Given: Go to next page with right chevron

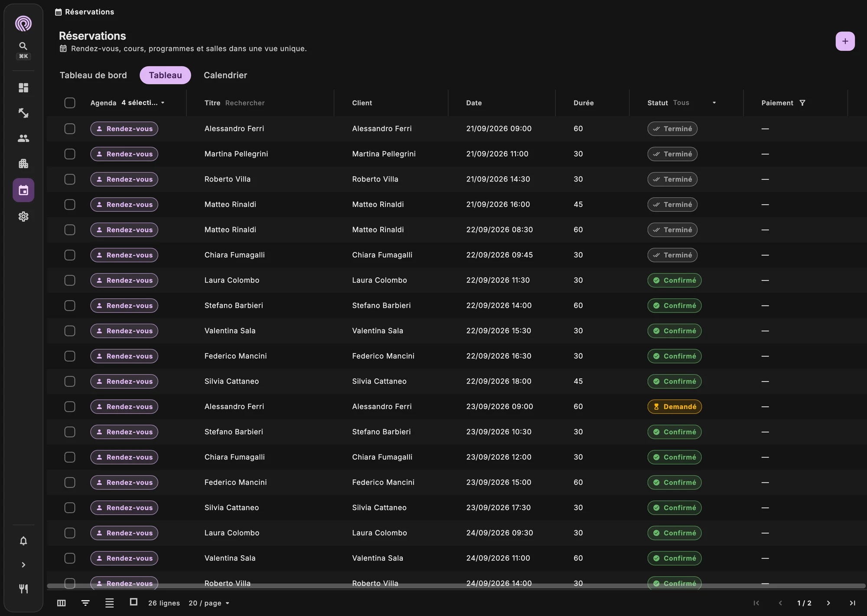Looking at the screenshot, I should tap(828, 603).
